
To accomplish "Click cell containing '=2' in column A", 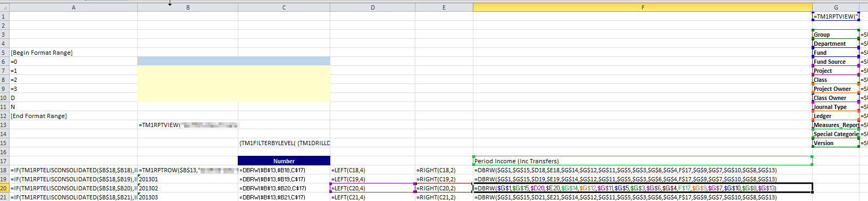I will click(x=73, y=80).
